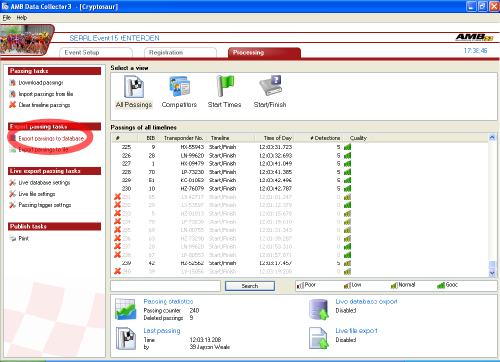The height and width of the screenshot is (362, 500).
Task: Open the Help menu
Action: (x=22, y=18)
